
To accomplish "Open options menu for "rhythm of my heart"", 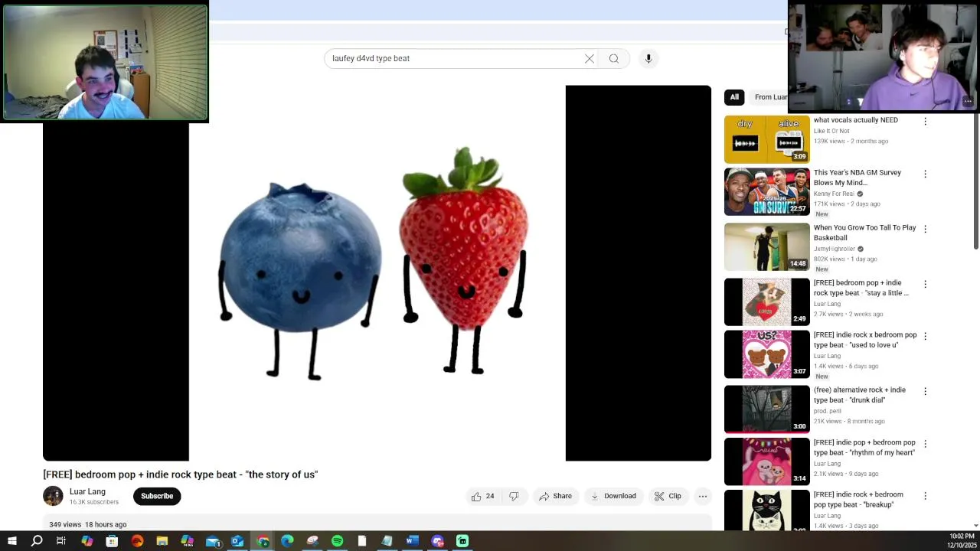I will (925, 444).
